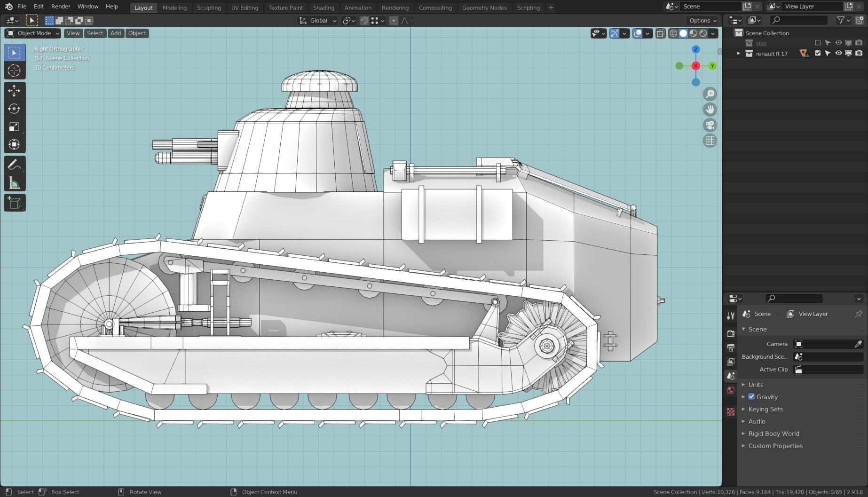This screenshot has width=868, height=497.
Task: Switch to material preview shading
Action: point(693,33)
